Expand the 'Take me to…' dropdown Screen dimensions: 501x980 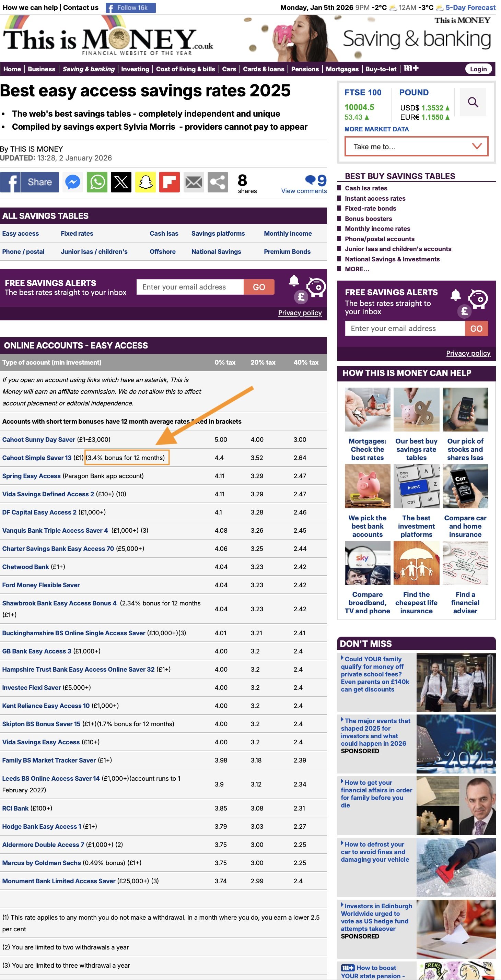(416, 147)
